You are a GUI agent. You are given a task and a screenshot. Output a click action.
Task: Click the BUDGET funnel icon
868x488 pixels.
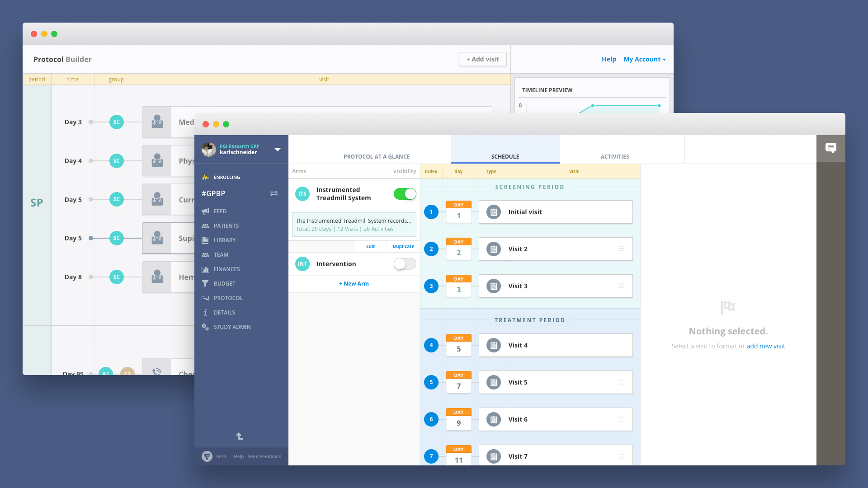click(x=205, y=284)
